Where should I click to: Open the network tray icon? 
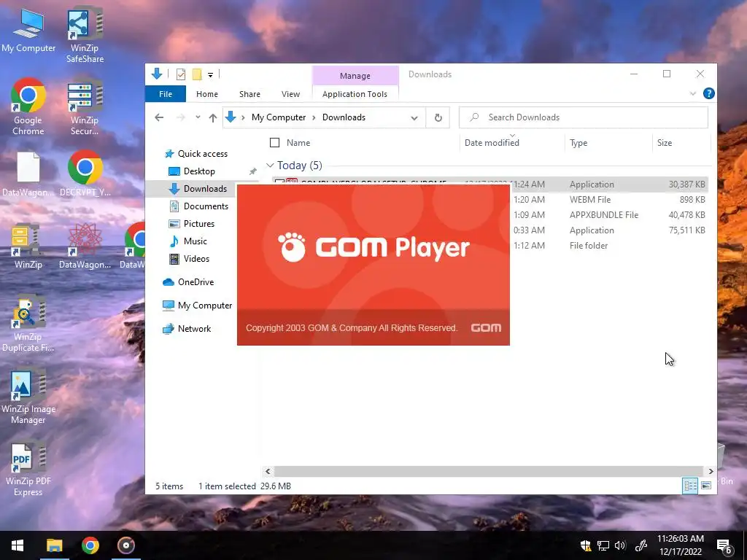click(x=603, y=545)
